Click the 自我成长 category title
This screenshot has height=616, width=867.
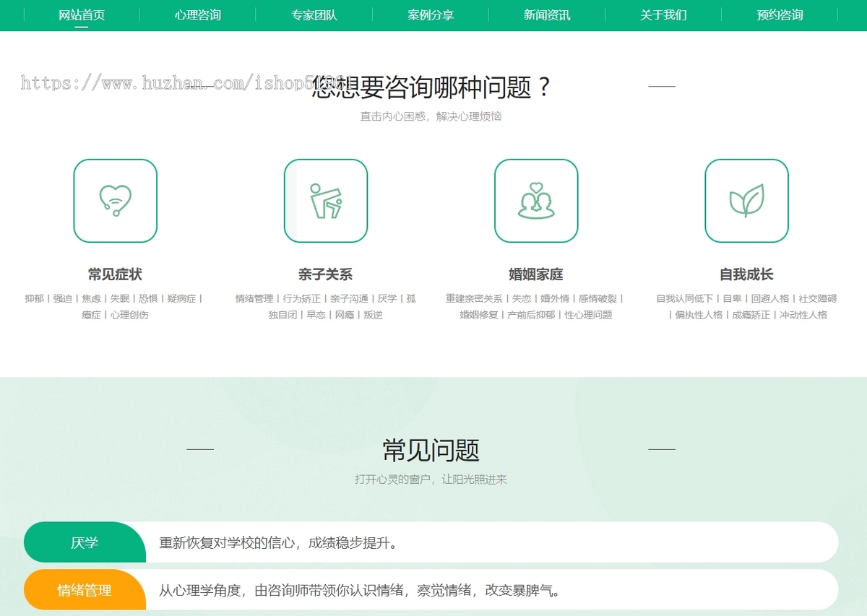(746, 274)
